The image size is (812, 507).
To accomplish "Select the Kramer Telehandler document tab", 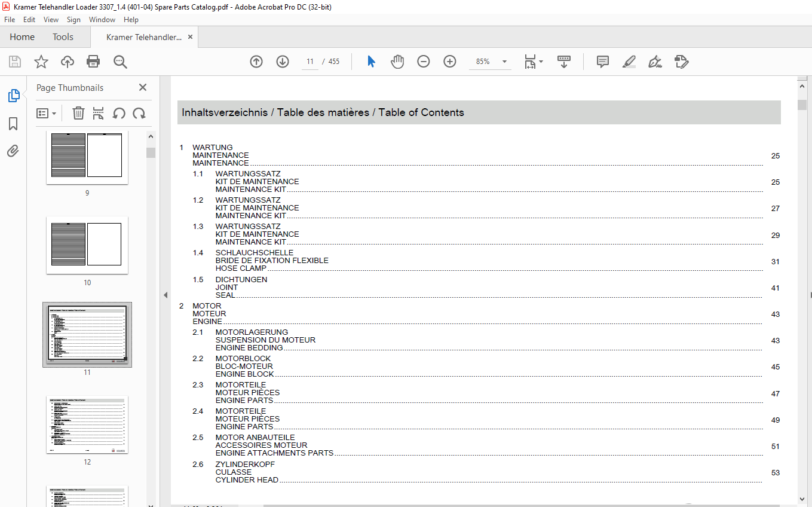I will 143,37.
